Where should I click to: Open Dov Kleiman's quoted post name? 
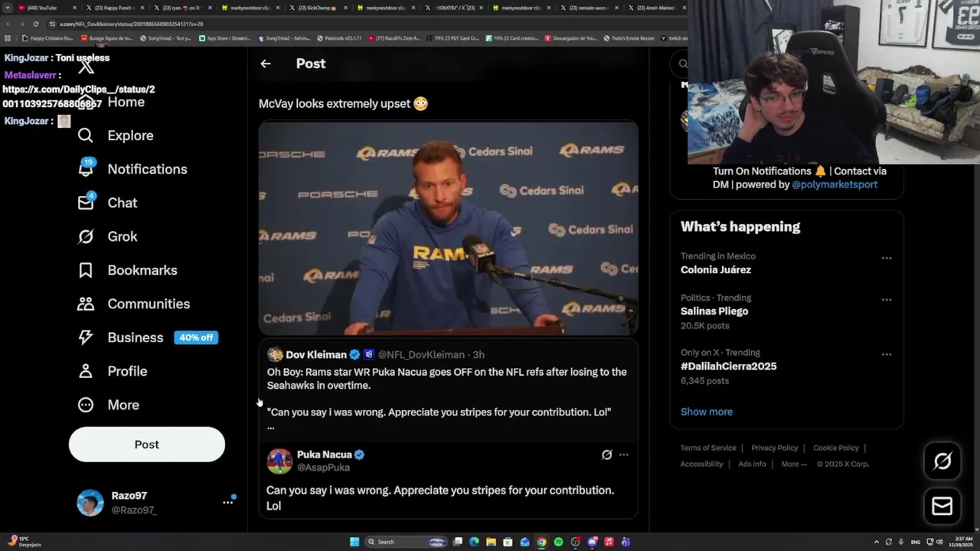[316, 354]
